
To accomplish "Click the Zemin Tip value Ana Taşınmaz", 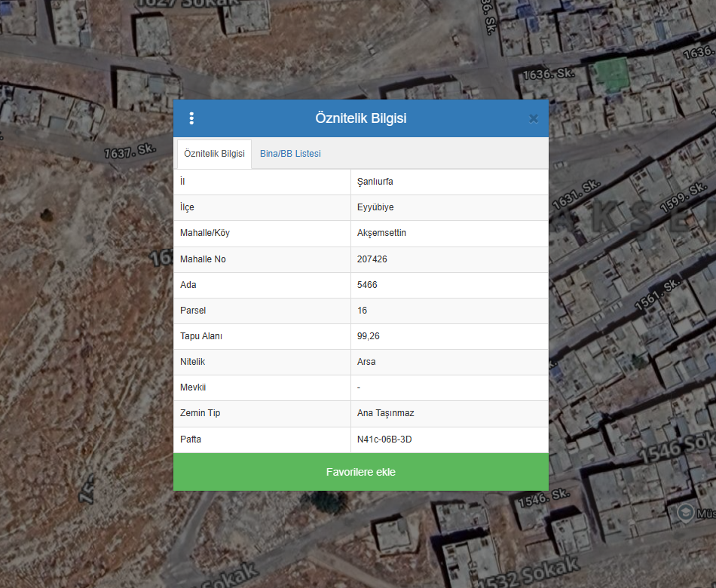I will (385, 413).
